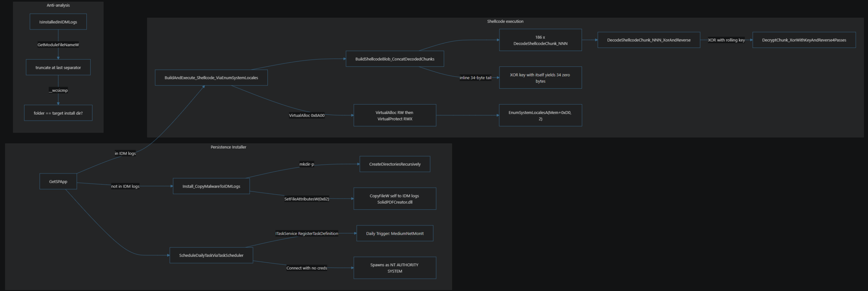Screen dimensions: 868x291
Task: Click the Connect with no creds label
Action: point(307,268)
